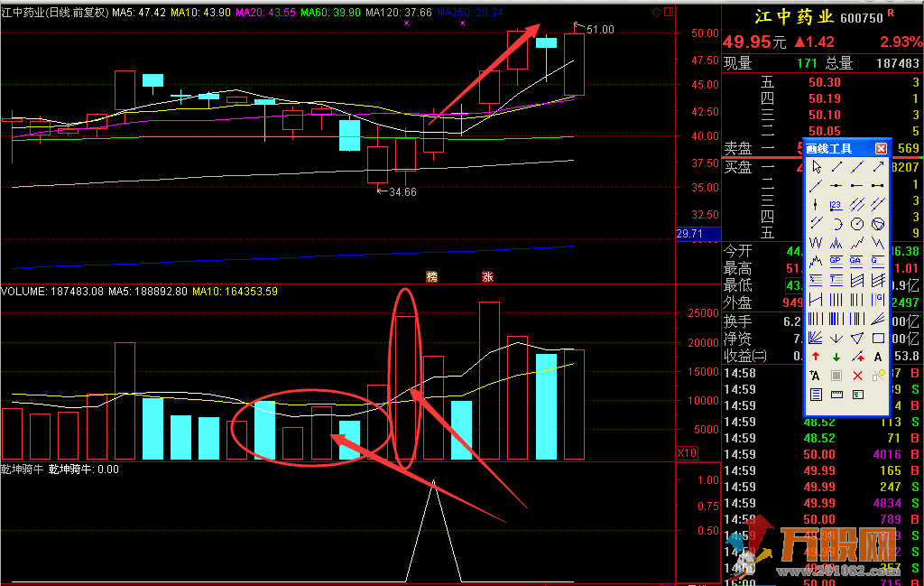924x586 pixels.
Task: Select the letter A text tool
Action: [x=878, y=357]
